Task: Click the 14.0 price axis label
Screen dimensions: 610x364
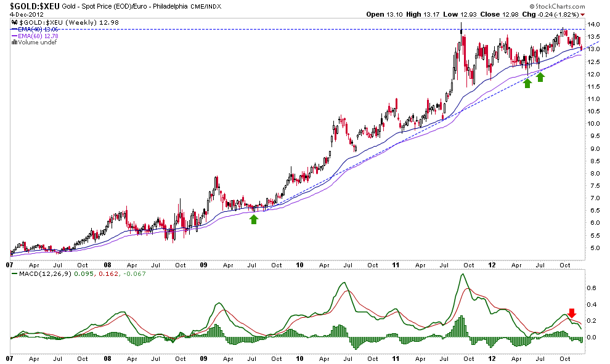Action: coord(593,25)
